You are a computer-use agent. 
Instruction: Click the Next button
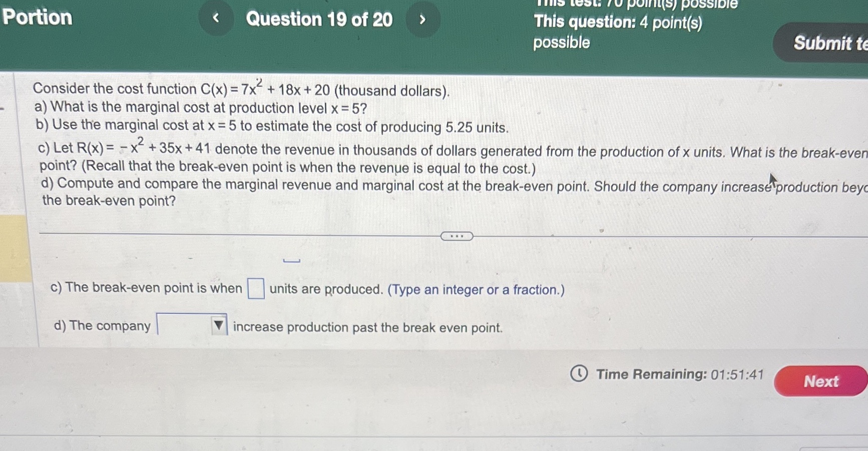click(821, 381)
